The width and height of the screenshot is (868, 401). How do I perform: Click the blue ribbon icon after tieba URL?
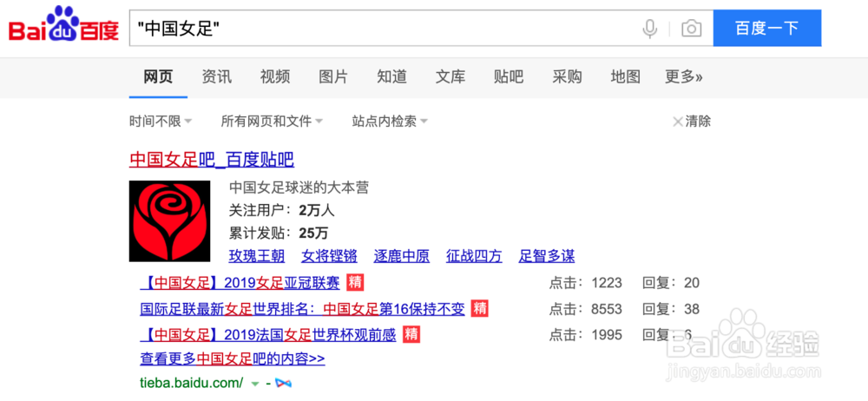click(283, 383)
